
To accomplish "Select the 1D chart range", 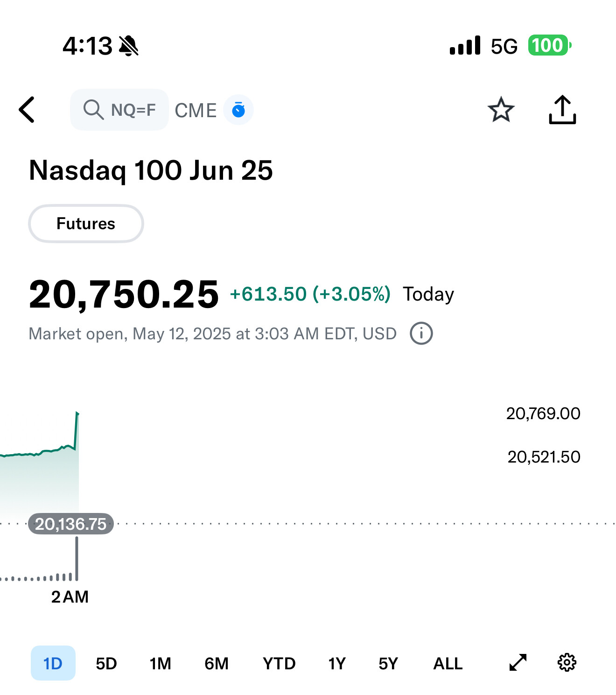I will 53,663.
